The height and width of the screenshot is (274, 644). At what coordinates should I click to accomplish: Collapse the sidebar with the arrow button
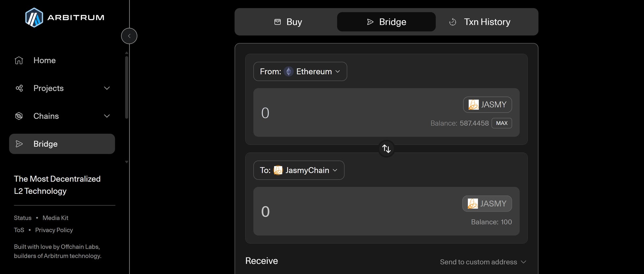click(x=129, y=36)
